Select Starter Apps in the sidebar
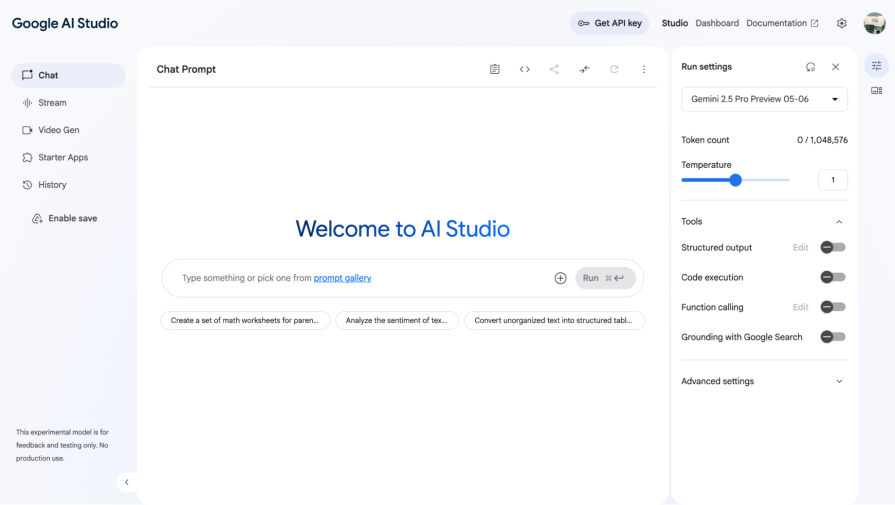This screenshot has height=505, width=895. 68,157
